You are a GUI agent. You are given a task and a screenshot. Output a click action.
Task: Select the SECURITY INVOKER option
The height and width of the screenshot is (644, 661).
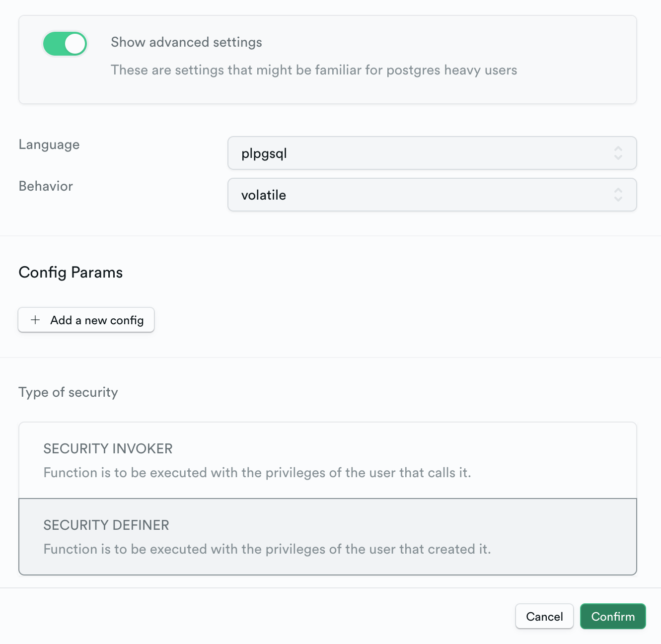tap(327, 460)
